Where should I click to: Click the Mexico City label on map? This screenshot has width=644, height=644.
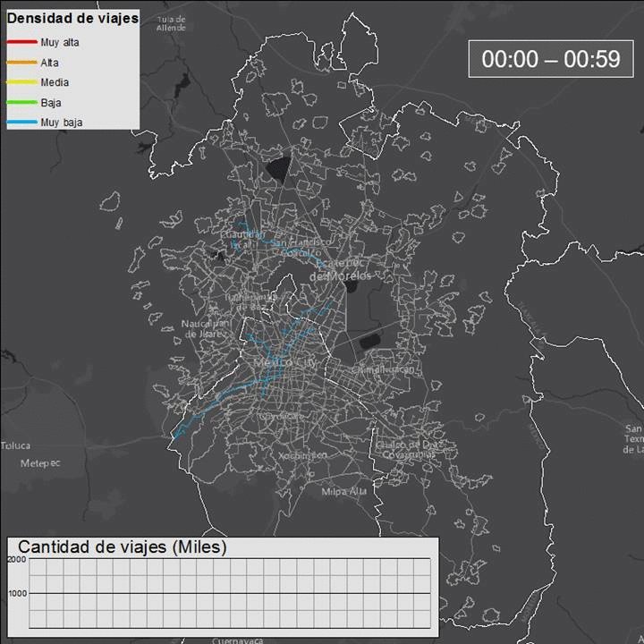pyautogui.click(x=285, y=361)
